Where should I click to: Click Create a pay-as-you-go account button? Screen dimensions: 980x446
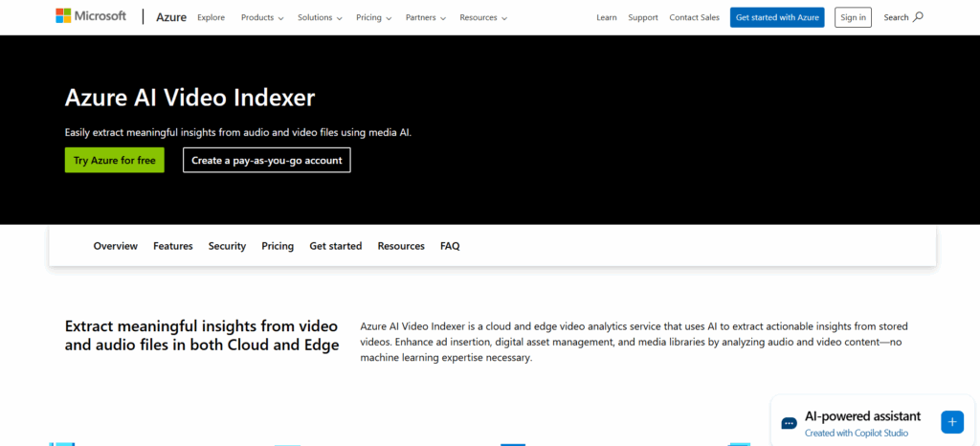[267, 160]
